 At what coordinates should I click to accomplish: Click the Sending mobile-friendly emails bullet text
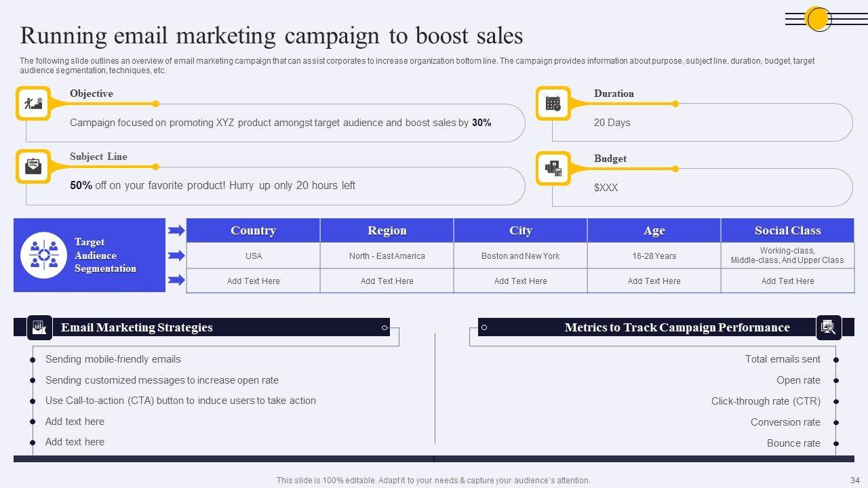[113, 359]
